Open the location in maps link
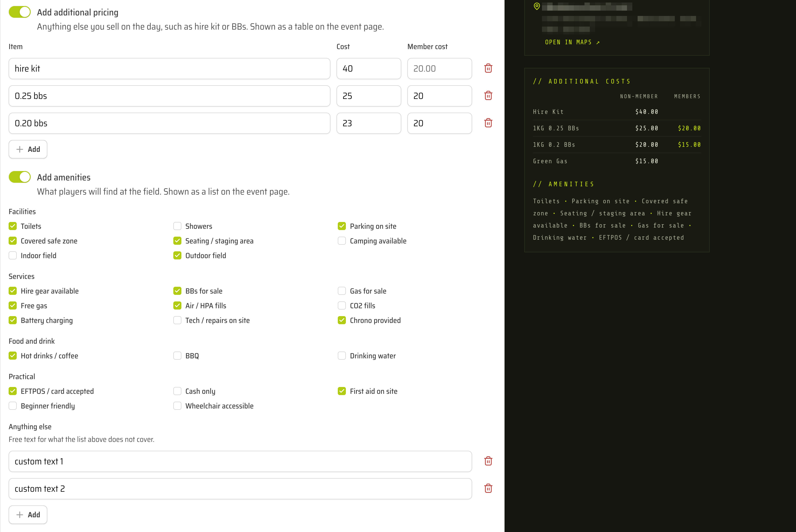The image size is (796, 532). [573, 42]
